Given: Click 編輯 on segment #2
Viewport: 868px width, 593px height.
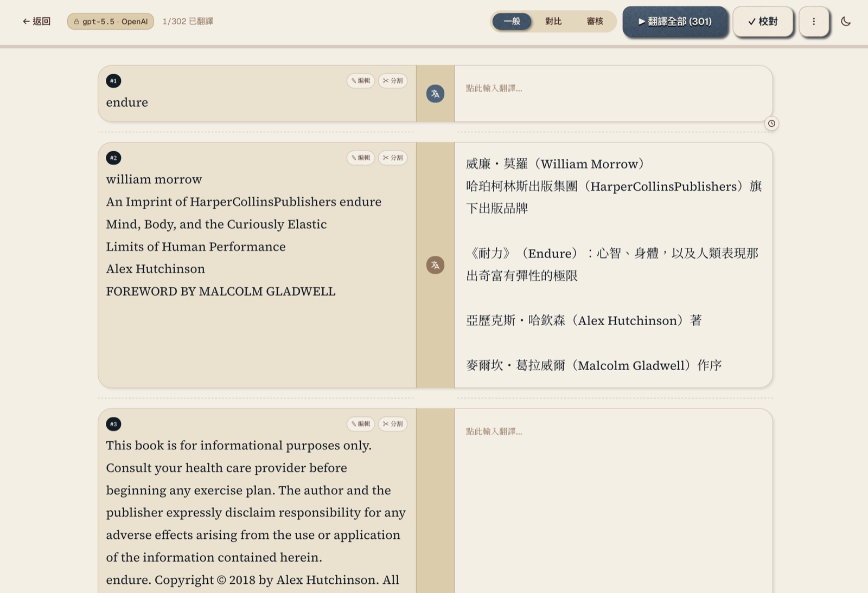Looking at the screenshot, I should tap(361, 158).
